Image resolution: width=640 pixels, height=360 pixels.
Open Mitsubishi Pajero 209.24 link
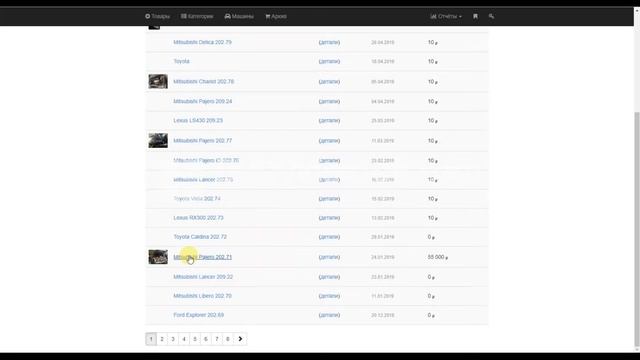[x=202, y=101]
